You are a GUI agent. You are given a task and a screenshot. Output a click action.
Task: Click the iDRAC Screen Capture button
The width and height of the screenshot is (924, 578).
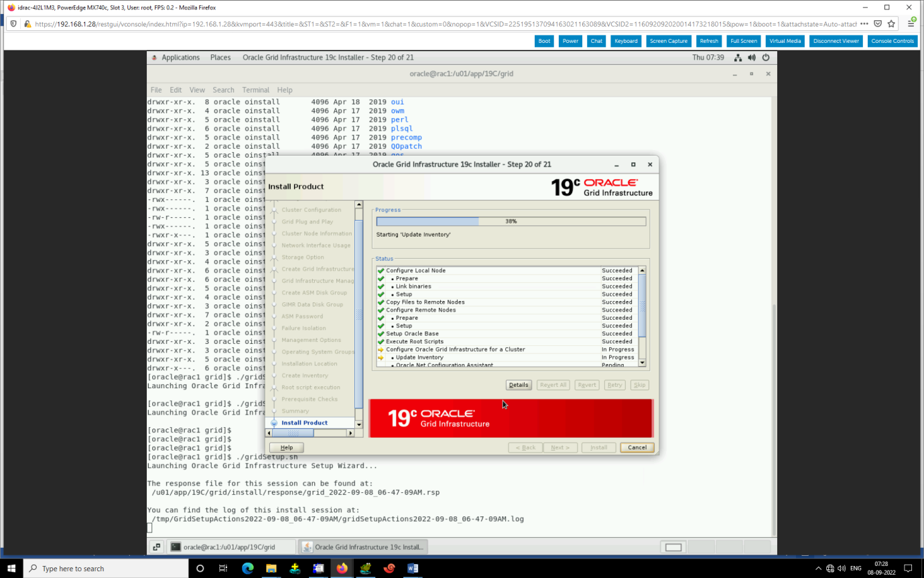click(669, 41)
